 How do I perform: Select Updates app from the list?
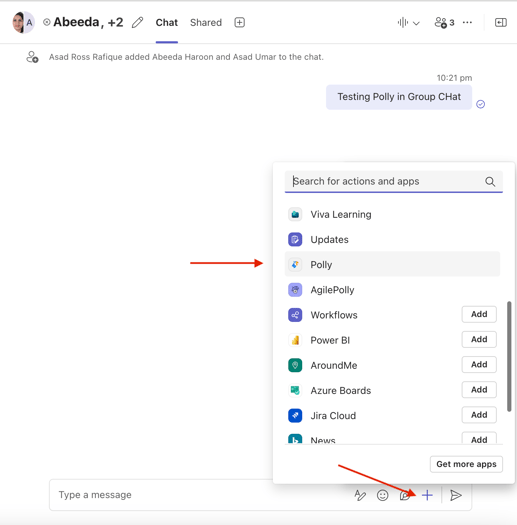(x=392, y=239)
